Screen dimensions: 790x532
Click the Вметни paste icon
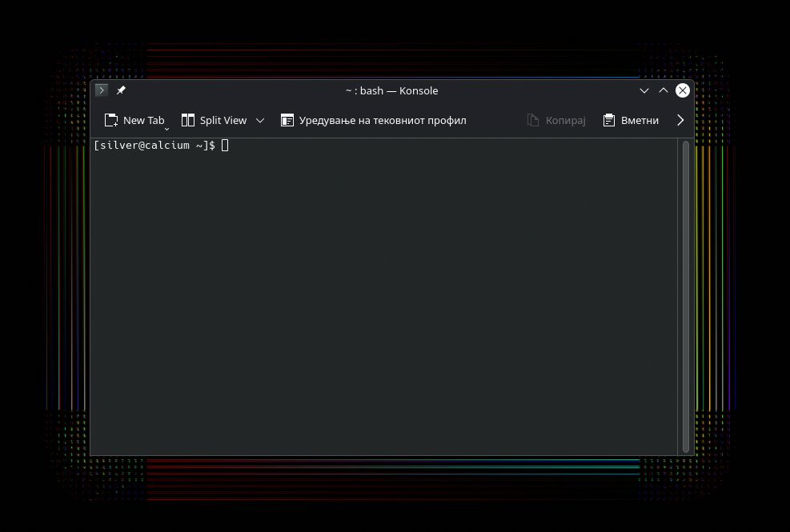click(x=609, y=120)
